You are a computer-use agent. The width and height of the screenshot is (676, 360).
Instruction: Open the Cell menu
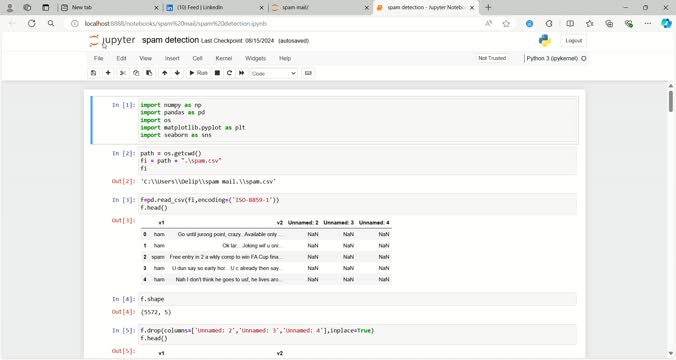pyautogui.click(x=197, y=58)
